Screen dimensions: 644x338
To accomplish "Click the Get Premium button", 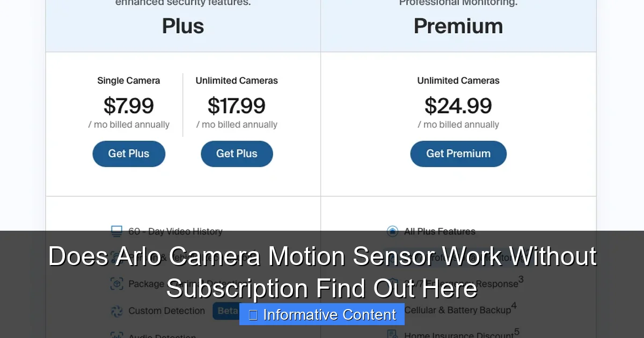I will [458, 153].
